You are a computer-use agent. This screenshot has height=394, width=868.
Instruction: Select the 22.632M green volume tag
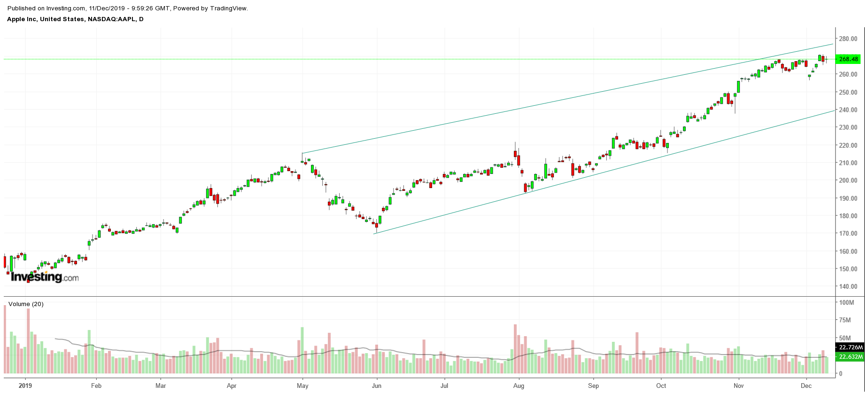point(851,357)
